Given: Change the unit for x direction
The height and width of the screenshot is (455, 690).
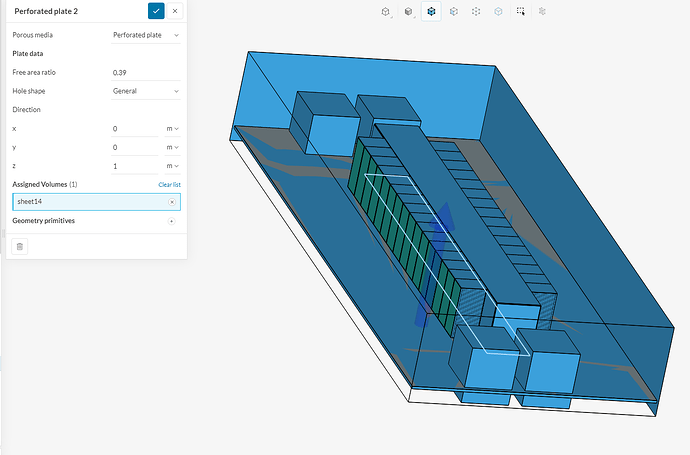Looking at the screenshot, I should click(x=173, y=129).
